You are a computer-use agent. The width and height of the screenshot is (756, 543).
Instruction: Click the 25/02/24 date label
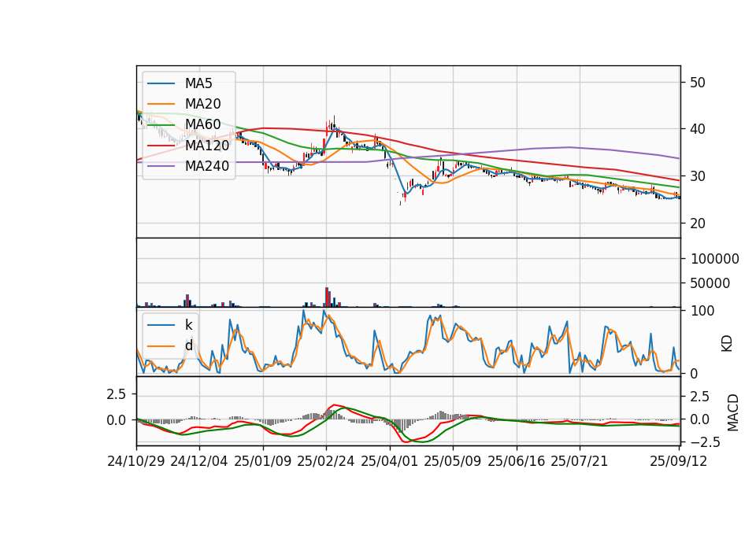point(326,461)
